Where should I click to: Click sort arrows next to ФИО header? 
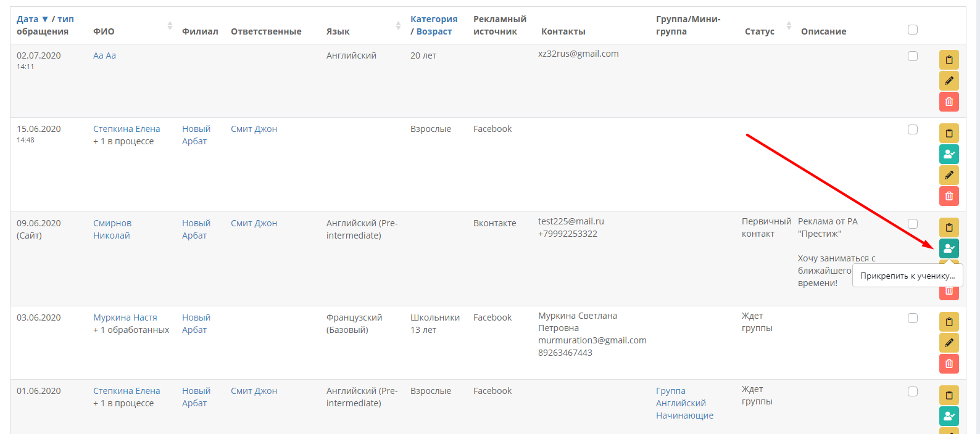pyautogui.click(x=170, y=25)
